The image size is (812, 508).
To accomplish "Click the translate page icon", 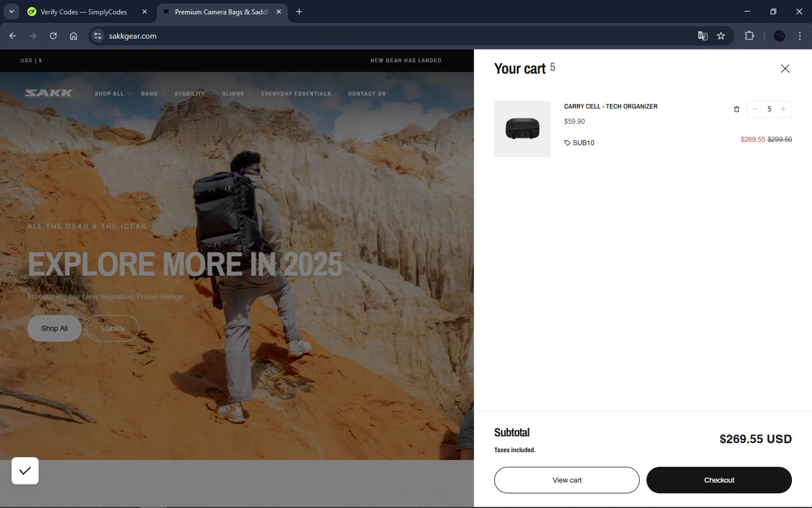I will (x=703, y=36).
